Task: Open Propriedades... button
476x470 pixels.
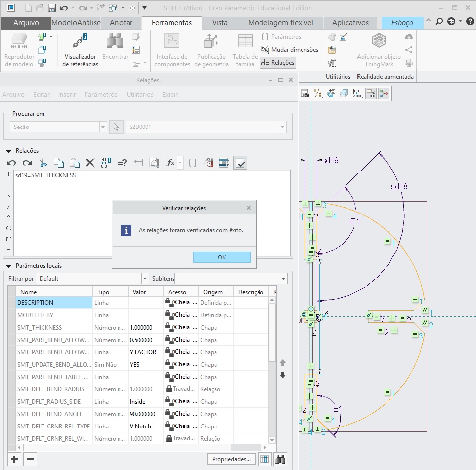Action: 231,459
